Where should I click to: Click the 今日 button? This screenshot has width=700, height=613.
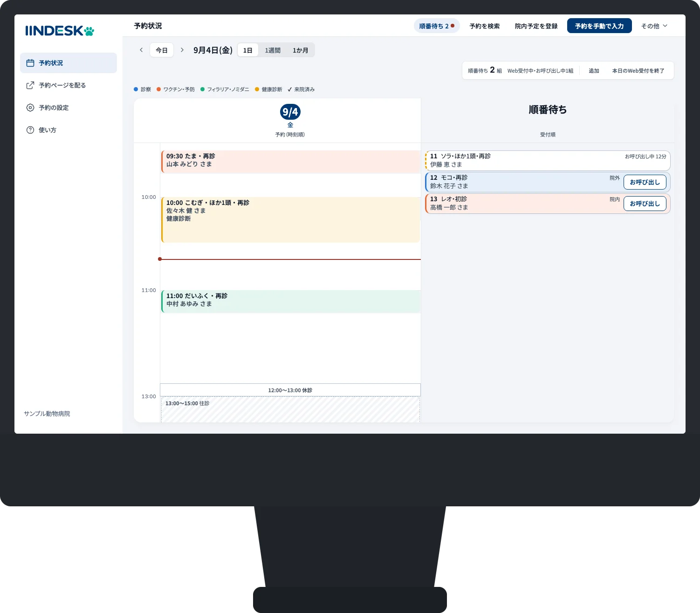162,50
